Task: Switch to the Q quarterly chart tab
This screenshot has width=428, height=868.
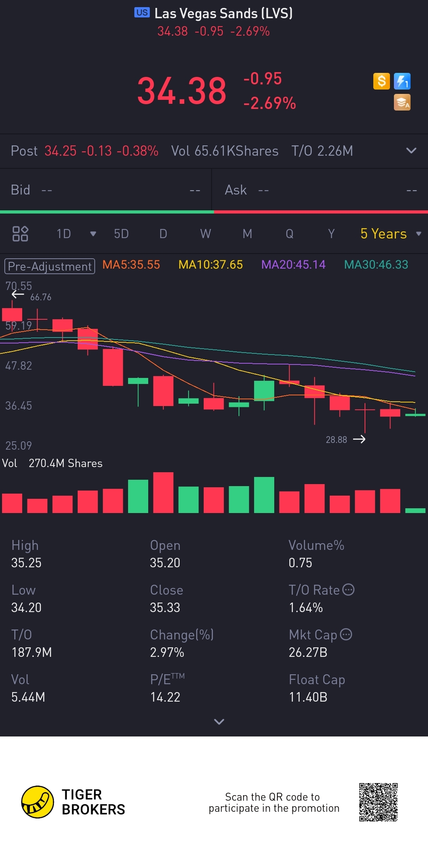Action: pyautogui.click(x=290, y=234)
